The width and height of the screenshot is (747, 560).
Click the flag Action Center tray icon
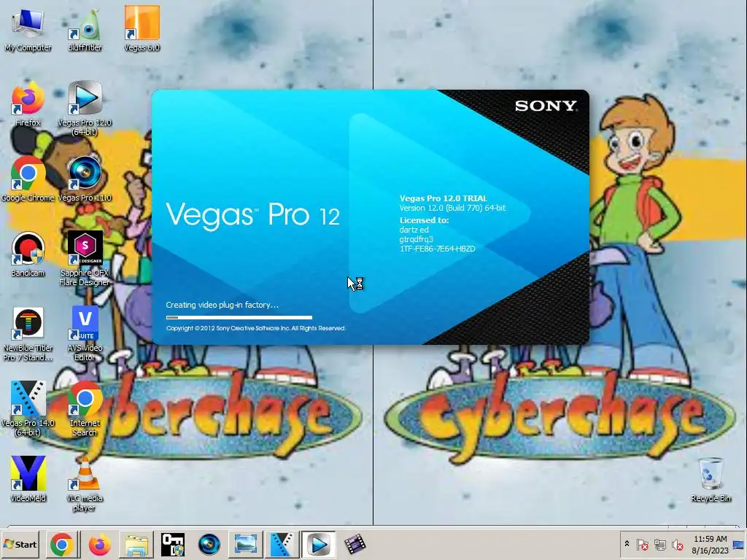pyautogui.click(x=642, y=544)
